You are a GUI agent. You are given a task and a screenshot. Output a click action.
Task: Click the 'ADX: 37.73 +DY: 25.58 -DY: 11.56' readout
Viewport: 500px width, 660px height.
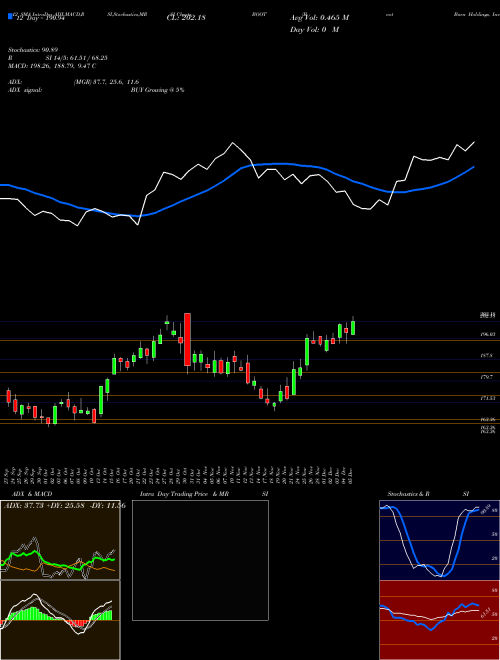[x=64, y=506]
